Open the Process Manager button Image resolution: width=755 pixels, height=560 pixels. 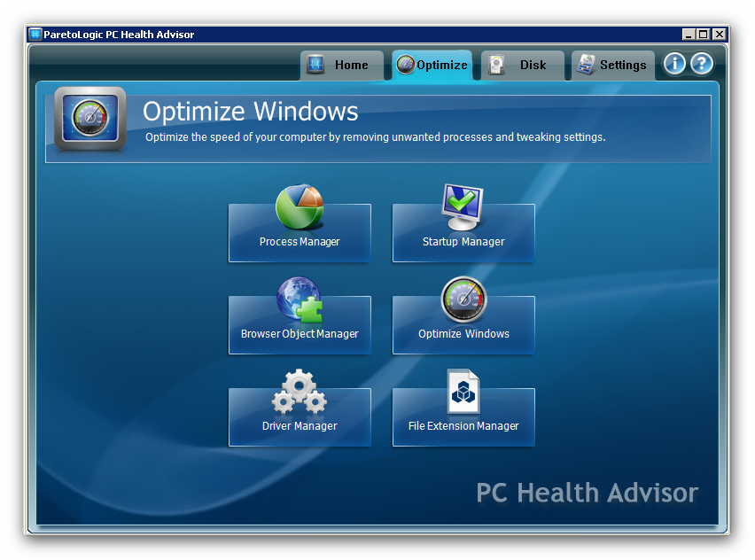pyautogui.click(x=300, y=233)
